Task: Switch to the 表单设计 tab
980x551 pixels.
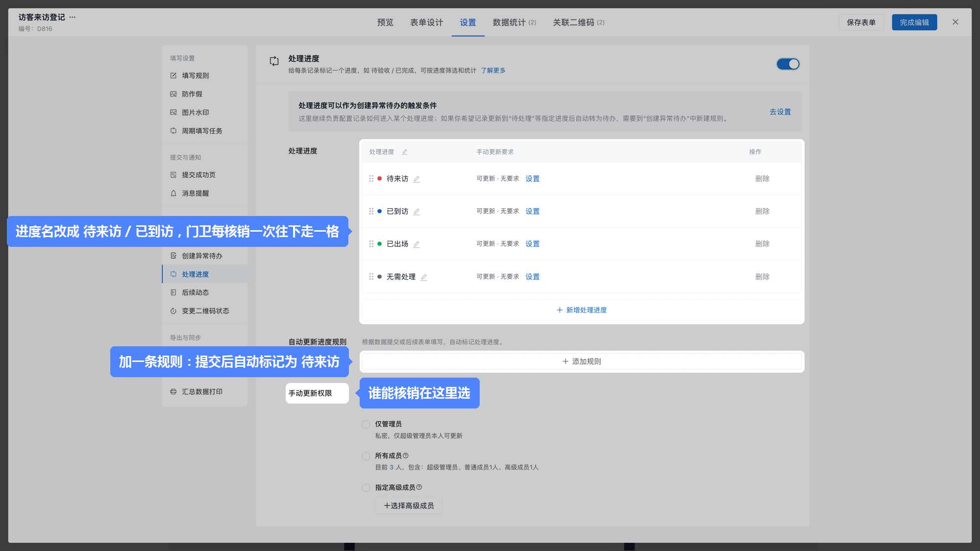Action: point(426,23)
